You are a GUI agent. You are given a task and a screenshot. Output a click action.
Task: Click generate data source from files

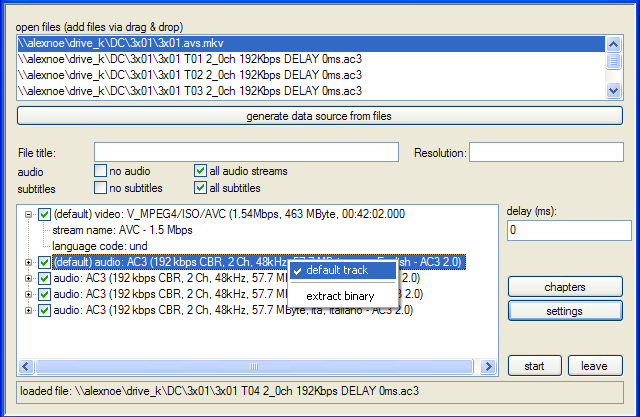point(319,116)
